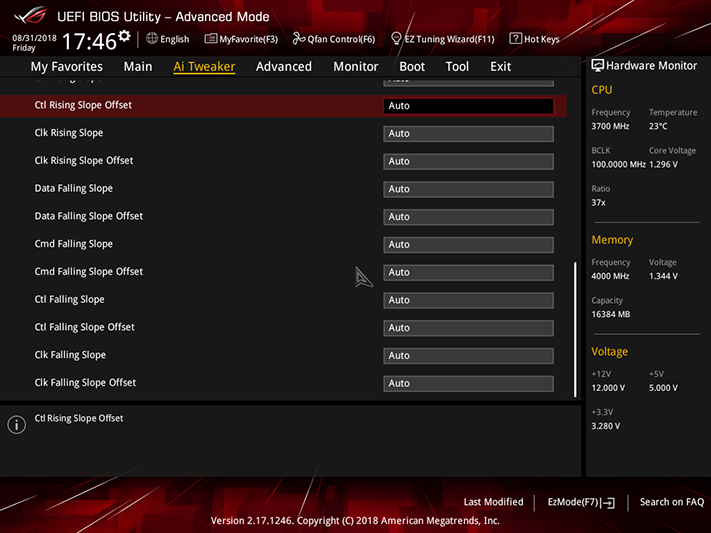Click the info icon in help panel
Viewport: 711px width, 533px height.
click(17, 425)
